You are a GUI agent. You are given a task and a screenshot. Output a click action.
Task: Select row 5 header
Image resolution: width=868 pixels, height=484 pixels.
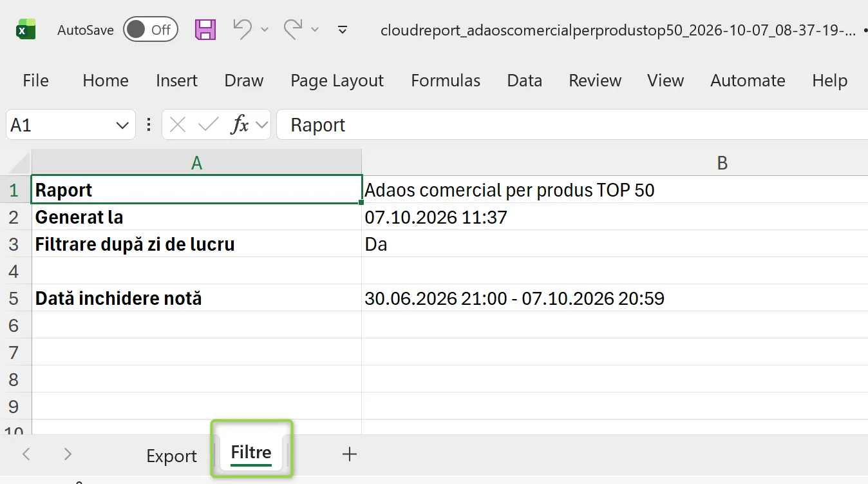(x=14, y=298)
